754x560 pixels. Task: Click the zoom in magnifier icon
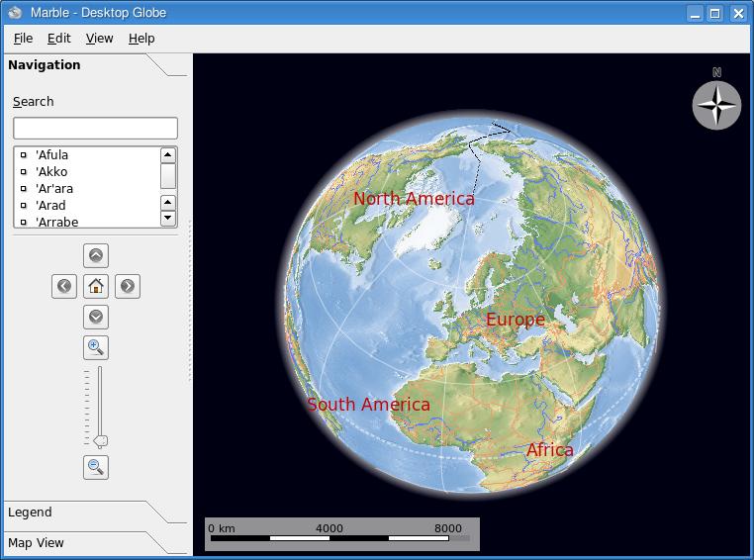(x=96, y=347)
